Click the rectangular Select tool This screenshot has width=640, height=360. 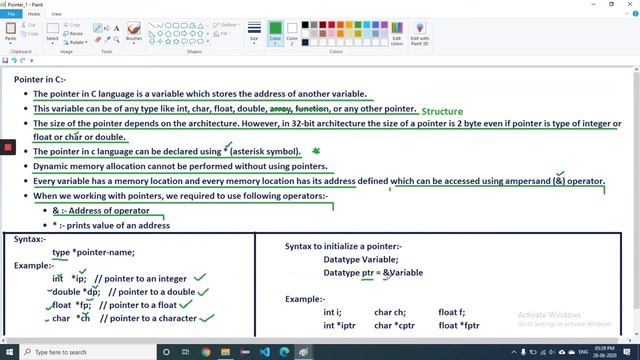pyautogui.click(x=52, y=29)
